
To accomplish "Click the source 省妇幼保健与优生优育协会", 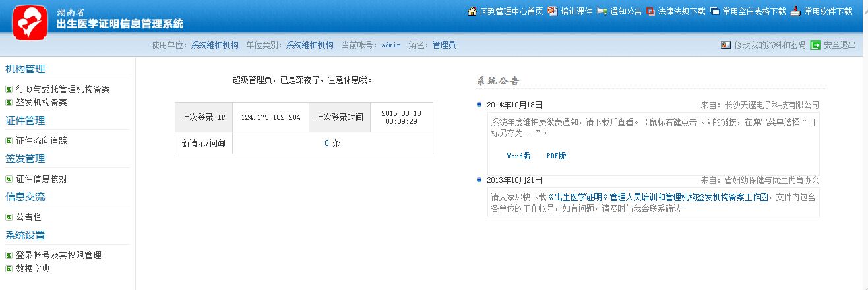I will coord(772,180).
